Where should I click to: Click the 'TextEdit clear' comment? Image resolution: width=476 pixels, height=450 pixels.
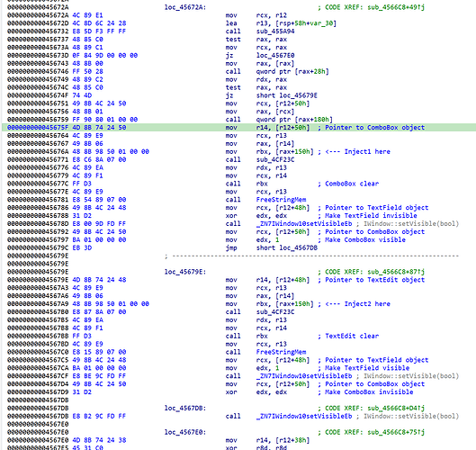point(352,336)
